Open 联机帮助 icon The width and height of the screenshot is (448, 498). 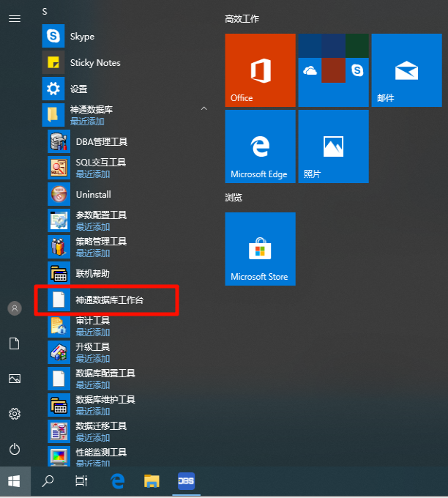pos(59,273)
